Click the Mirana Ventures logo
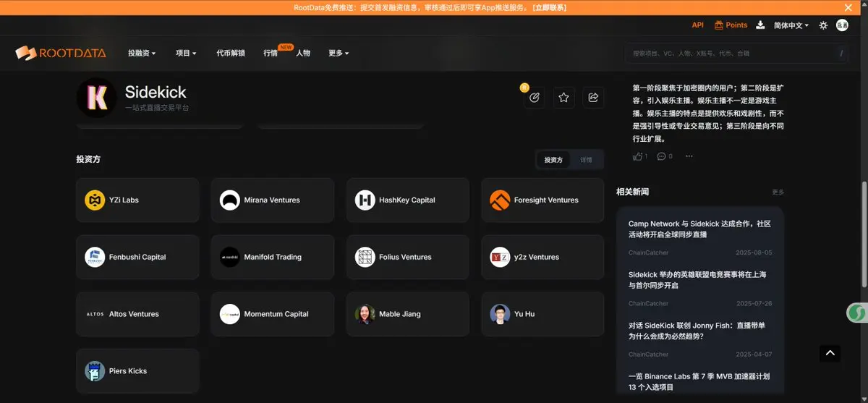This screenshot has height=403, width=868. 230,200
